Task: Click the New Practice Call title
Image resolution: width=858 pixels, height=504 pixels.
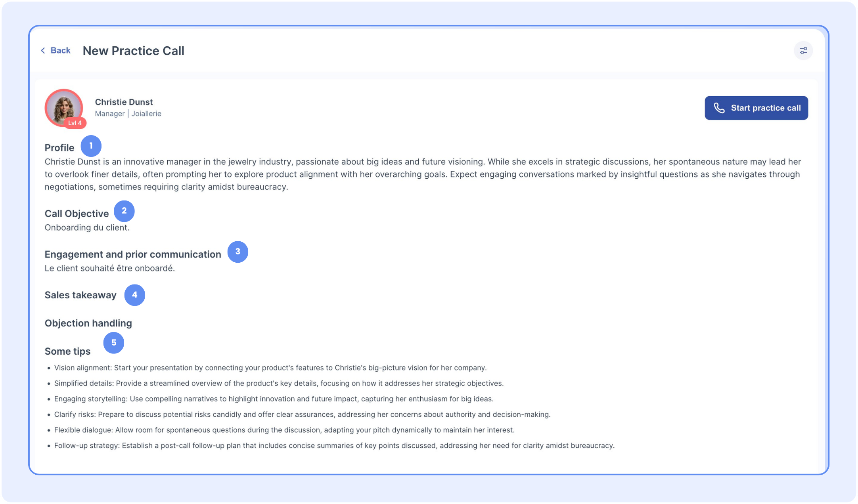Action: 133,51
